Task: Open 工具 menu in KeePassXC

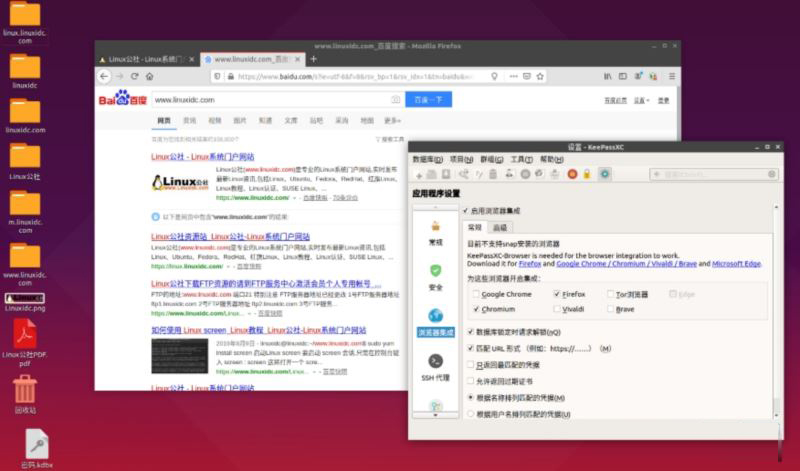Action: point(521,160)
